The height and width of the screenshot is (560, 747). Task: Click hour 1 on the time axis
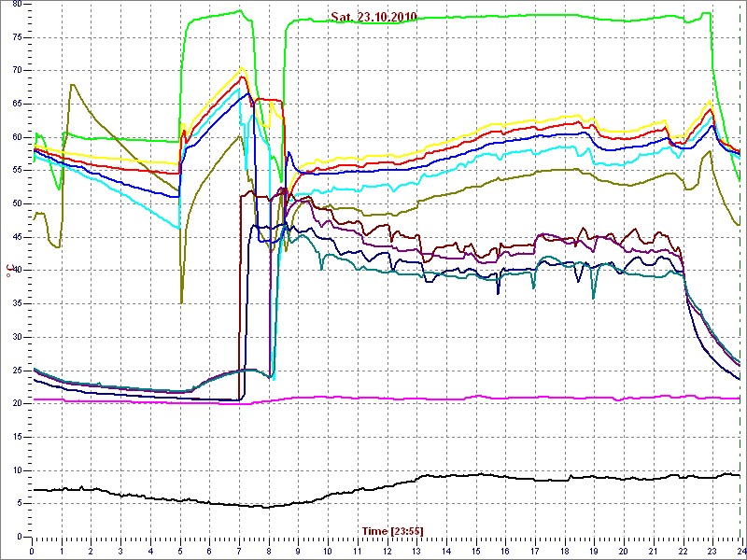pyautogui.click(x=62, y=550)
